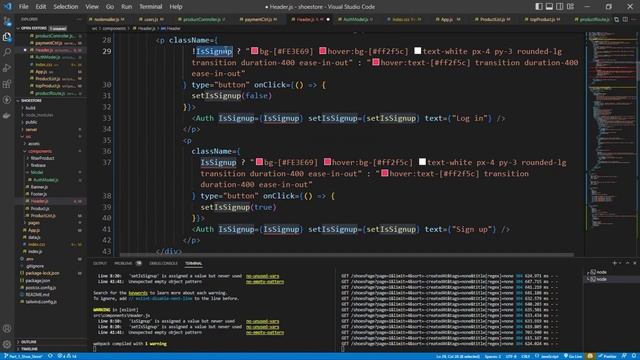The image size is (640, 360).
Task: Open the Accounts menu icon
Action: [7, 329]
